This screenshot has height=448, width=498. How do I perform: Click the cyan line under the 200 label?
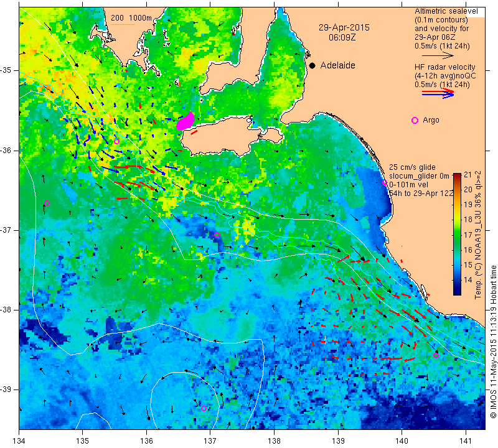click(123, 24)
